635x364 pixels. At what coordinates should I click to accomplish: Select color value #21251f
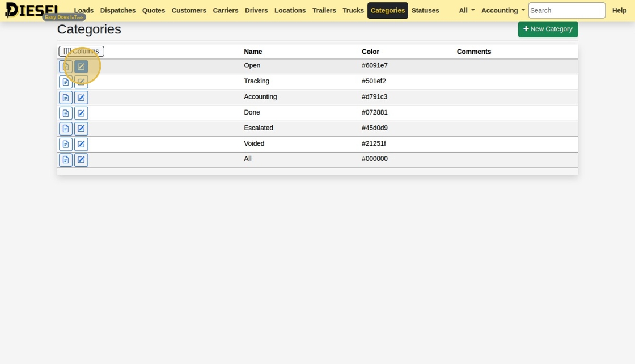[x=374, y=143]
